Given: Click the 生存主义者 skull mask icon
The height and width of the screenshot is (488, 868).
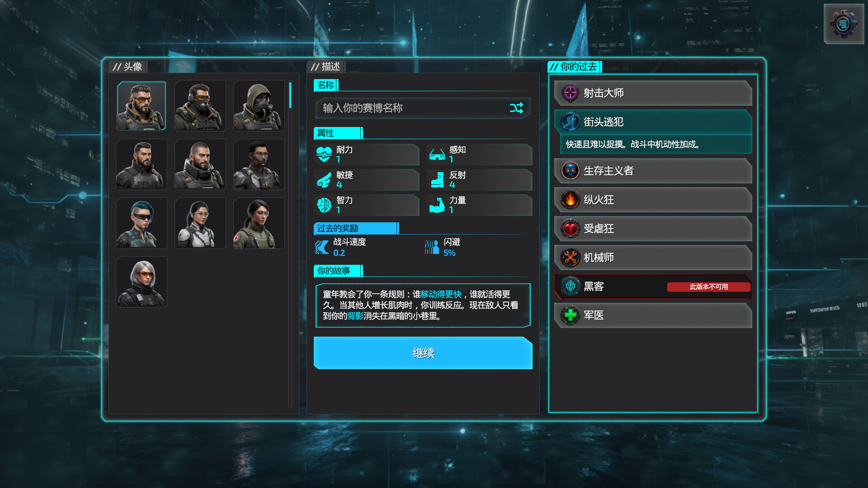Looking at the screenshot, I should 571,171.
